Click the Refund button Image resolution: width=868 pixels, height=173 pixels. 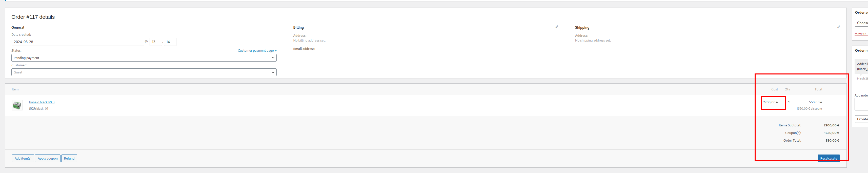point(69,159)
